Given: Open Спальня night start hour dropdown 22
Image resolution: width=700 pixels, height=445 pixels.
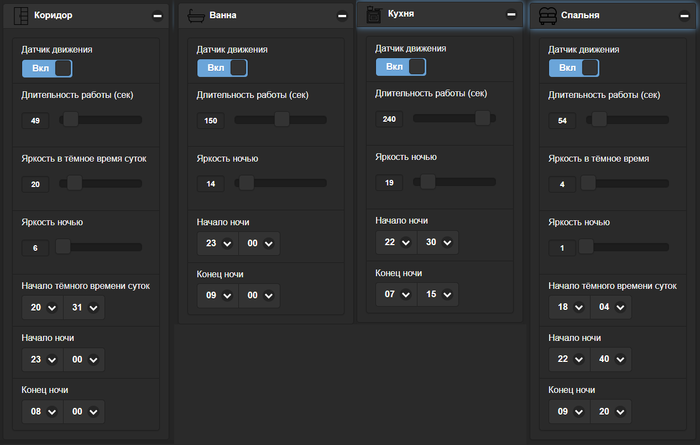Looking at the screenshot, I should click(570, 359).
